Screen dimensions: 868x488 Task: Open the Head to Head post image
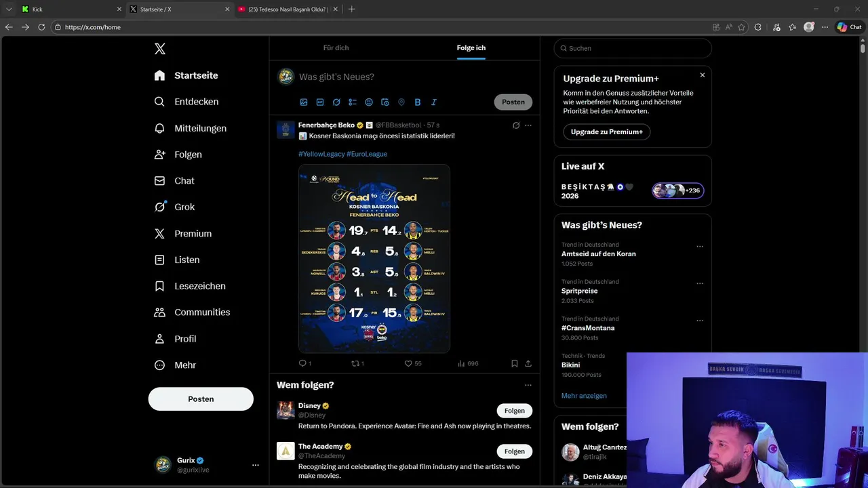(x=374, y=258)
